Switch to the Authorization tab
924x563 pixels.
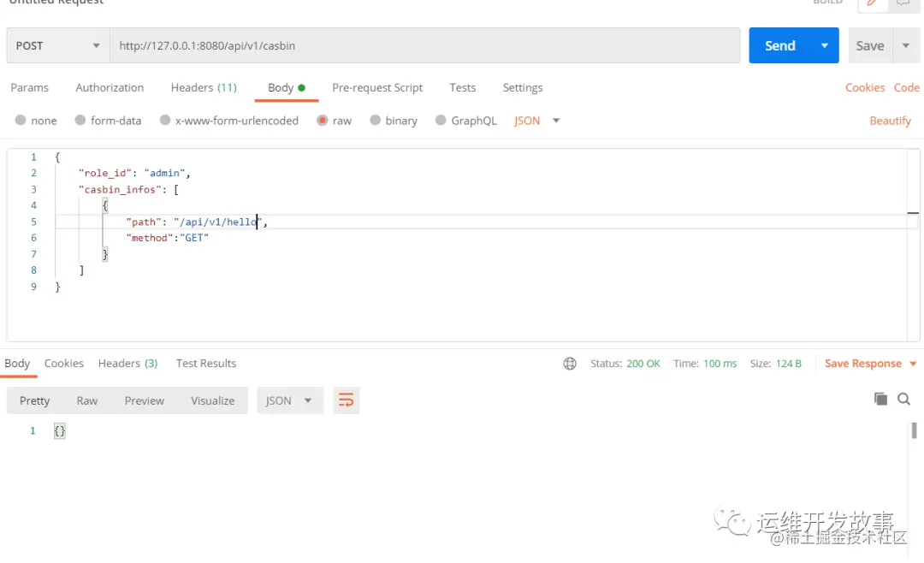tap(110, 88)
